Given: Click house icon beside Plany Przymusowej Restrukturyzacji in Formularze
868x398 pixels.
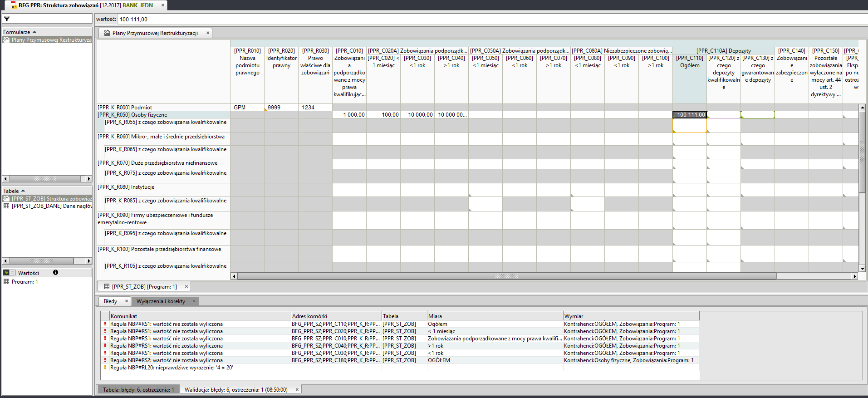Looking at the screenshot, I should pos(6,40).
